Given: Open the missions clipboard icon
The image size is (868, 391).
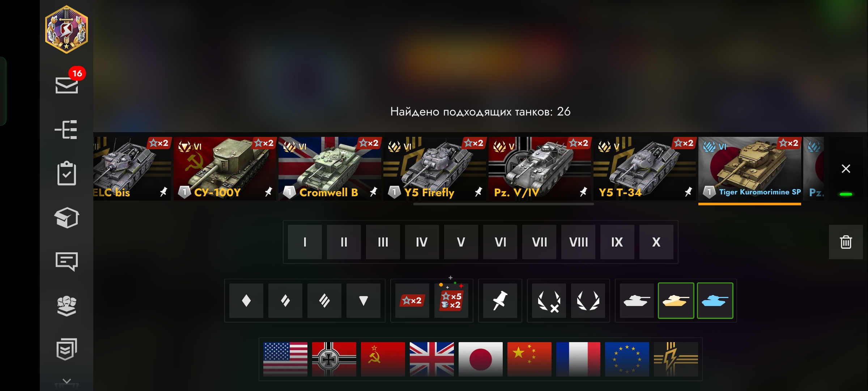Looking at the screenshot, I should (67, 173).
